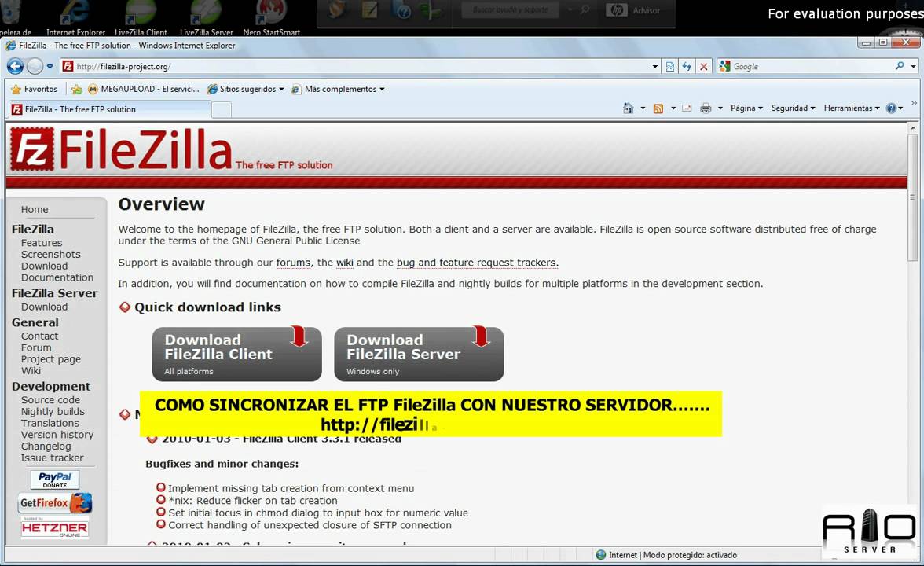Screen dimensions: 924x566
Task: Follow the wiki link in overview text
Action: 345,263
